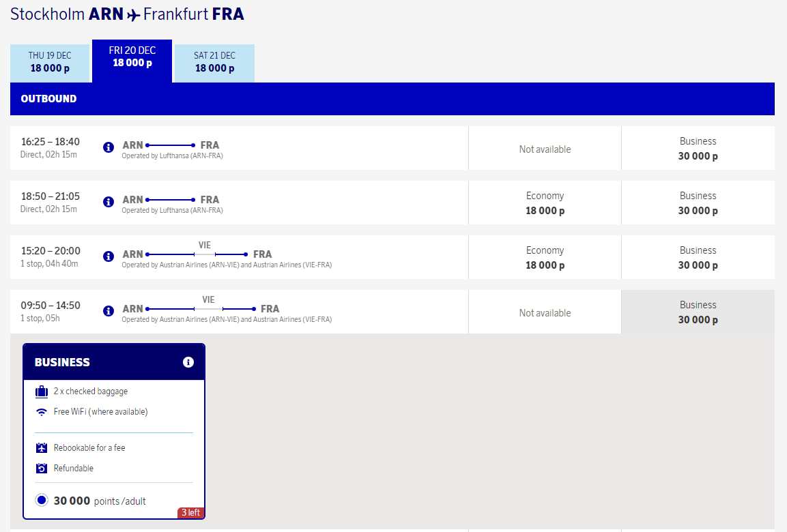This screenshot has width=787, height=532.
Task: Expand Economy 18 000 p for 18:50 flight
Action: point(545,203)
